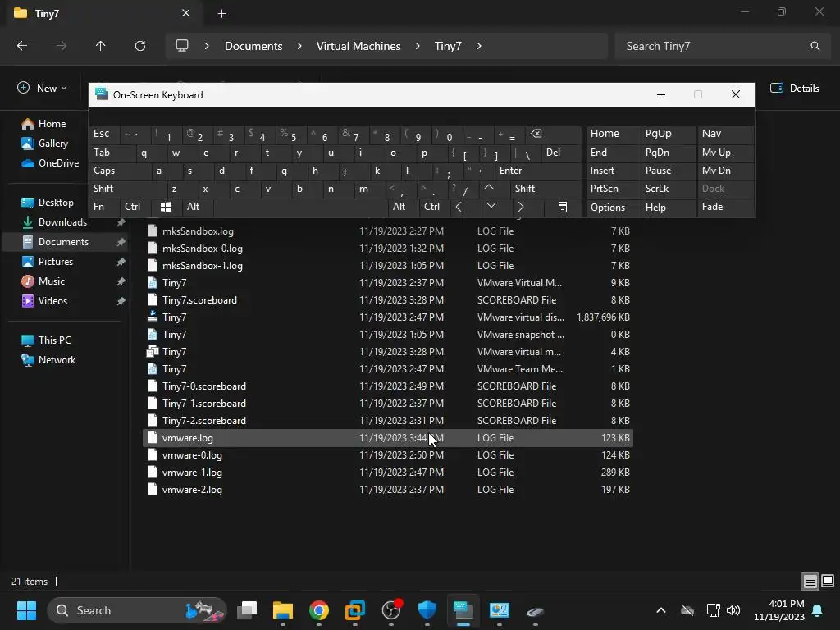Open Downloads in the navigation pane
This screenshot has height=630, width=840.
[x=62, y=222]
